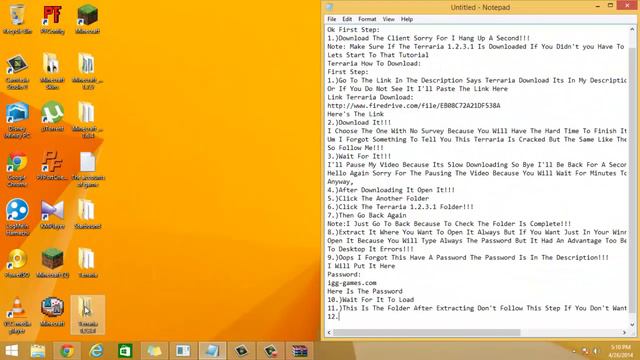Click the 'Password:' line in Notepad

pyautogui.click(x=344, y=274)
